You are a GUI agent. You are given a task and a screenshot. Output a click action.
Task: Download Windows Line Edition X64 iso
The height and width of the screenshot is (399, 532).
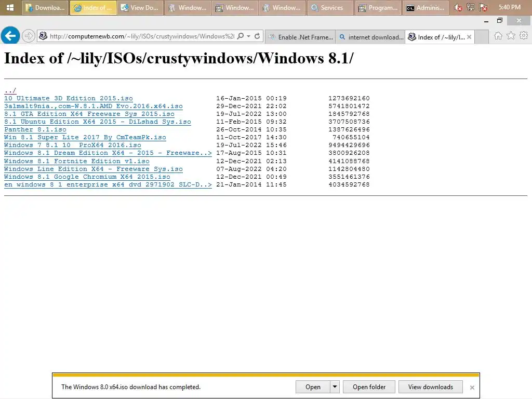(x=94, y=169)
